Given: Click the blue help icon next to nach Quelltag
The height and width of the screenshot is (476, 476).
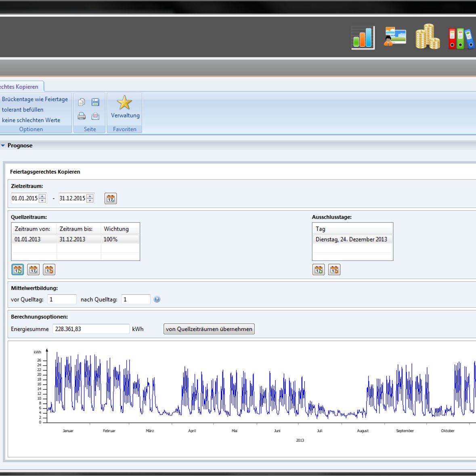Looking at the screenshot, I should coord(157,299).
